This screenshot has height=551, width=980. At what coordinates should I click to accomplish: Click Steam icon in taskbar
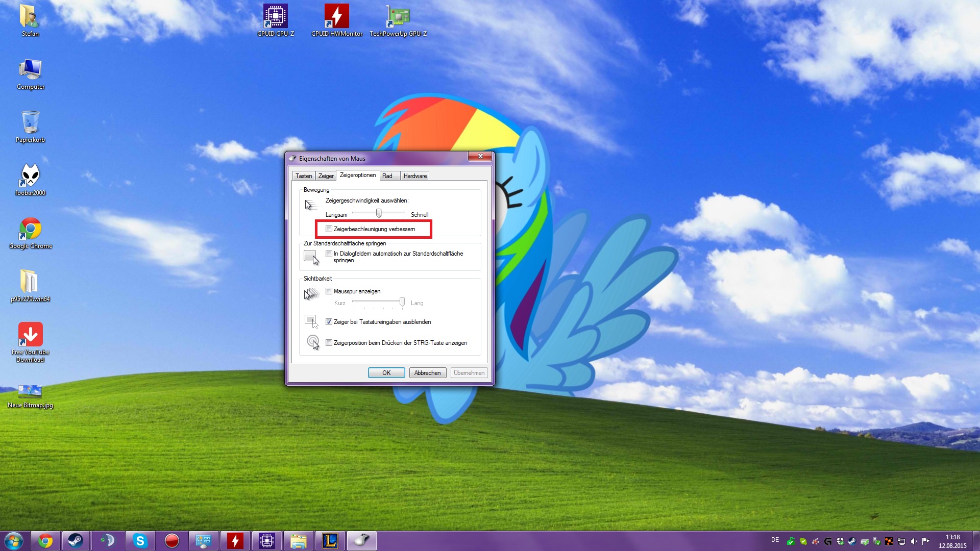(x=76, y=540)
